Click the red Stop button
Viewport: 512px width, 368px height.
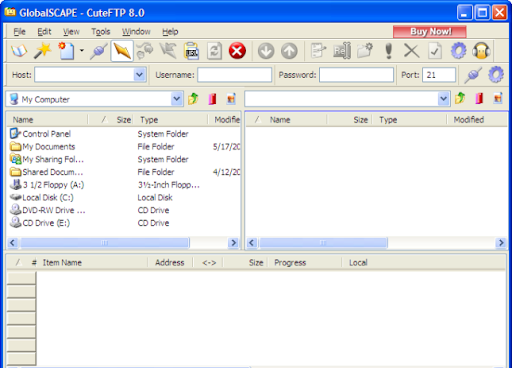tap(237, 51)
